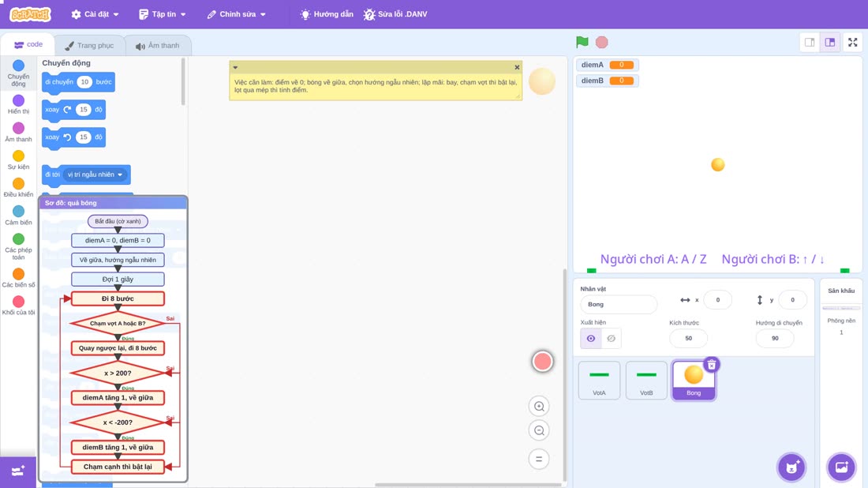Reset workspace zoom to default
The image size is (868, 488).
tap(539, 459)
